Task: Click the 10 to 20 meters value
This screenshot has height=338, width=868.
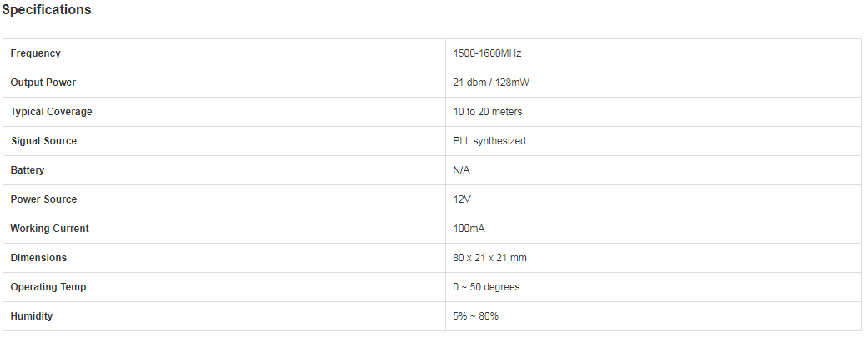Action: 488,112
